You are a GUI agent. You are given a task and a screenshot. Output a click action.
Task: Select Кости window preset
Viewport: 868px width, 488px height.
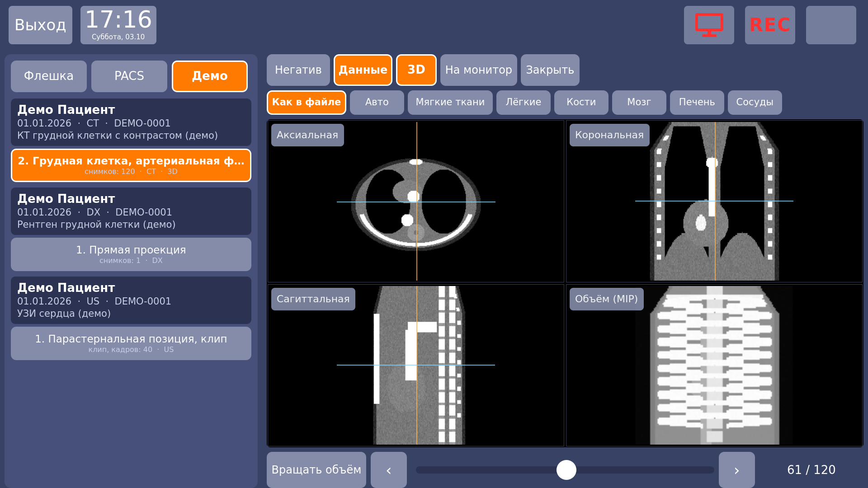click(x=581, y=103)
